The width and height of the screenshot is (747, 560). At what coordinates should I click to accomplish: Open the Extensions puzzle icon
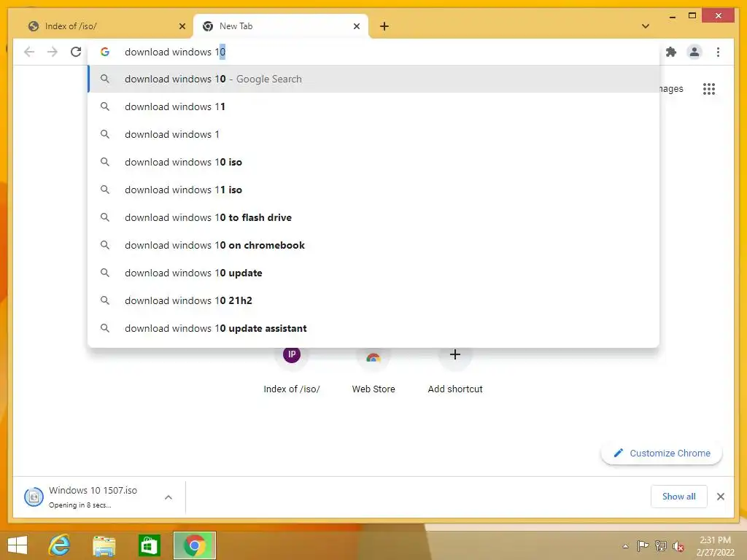(x=671, y=52)
